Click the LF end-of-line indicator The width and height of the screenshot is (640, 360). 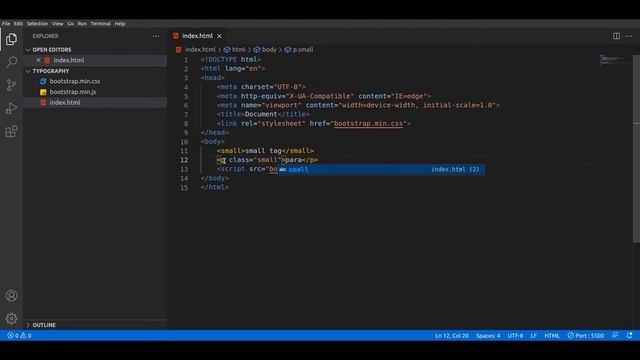(533, 336)
